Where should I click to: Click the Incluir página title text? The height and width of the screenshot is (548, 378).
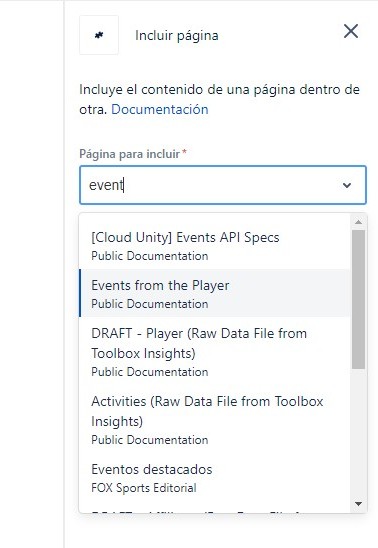coord(177,36)
